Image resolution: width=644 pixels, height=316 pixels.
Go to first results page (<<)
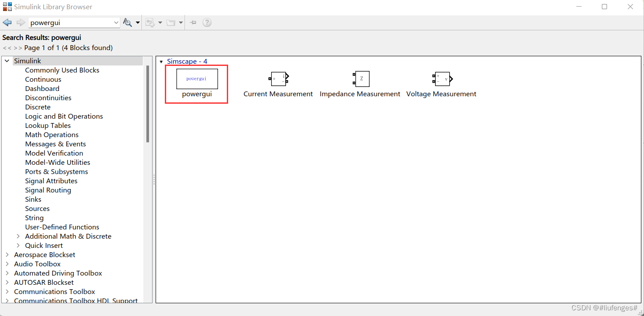7,48
